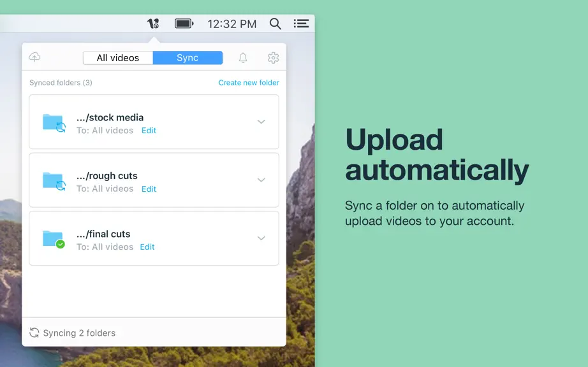The width and height of the screenshot is (588, 367).
Task: Edit destination for stock media folder
Action: coord(149,131)
